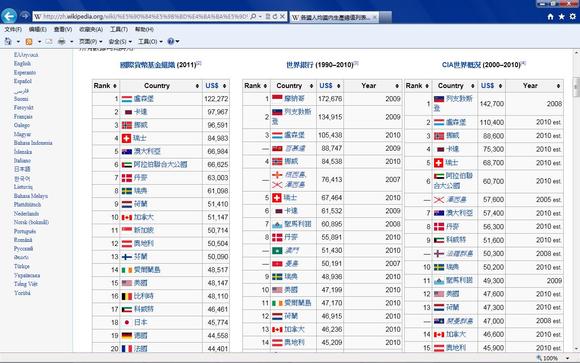Click the scrollbar down arrow at bottom right
Screen dimensions: 580x363
click(576, 349)
